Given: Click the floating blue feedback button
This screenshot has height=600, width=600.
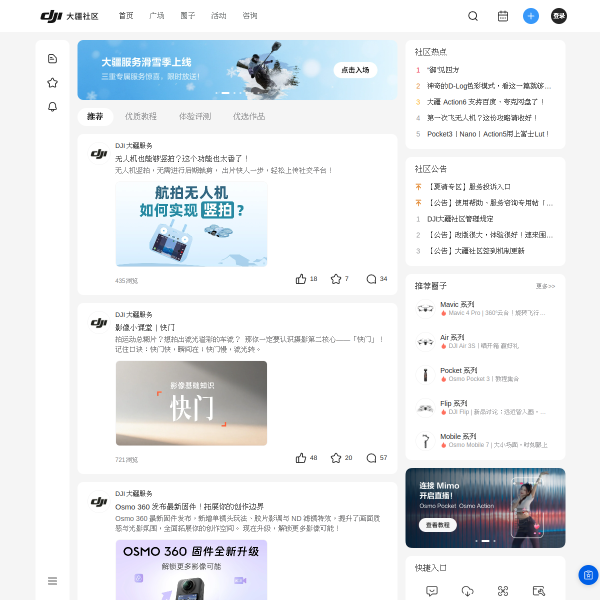Looking at the screenshot, I should (589, 575).
